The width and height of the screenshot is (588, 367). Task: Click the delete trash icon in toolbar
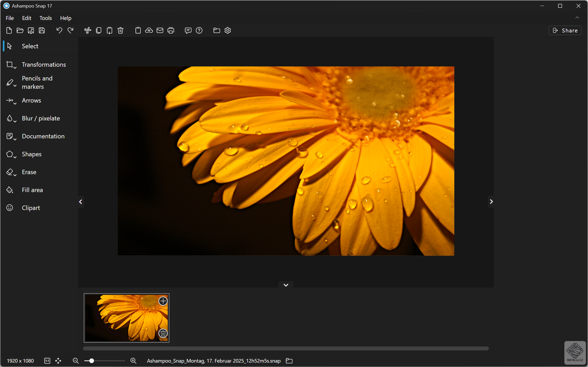click(x=120, y=30)
